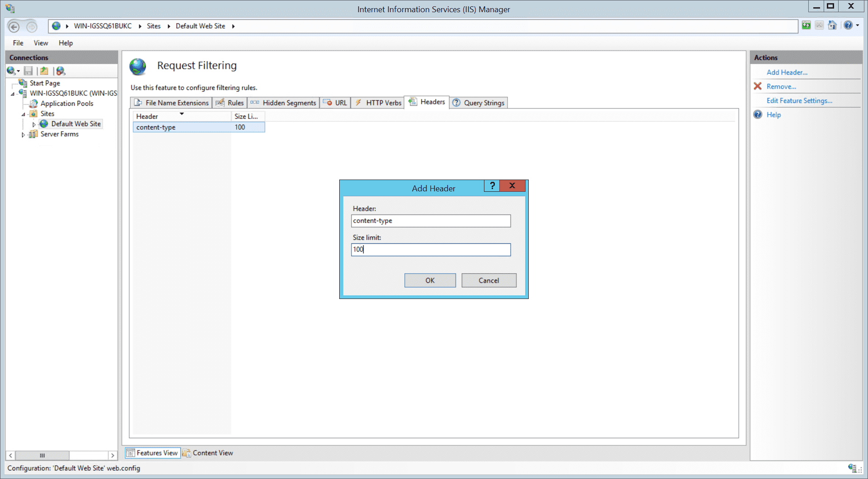Click Default Web Site in breadcrumb
The image size is (868, 479).
tap(200, 26)
